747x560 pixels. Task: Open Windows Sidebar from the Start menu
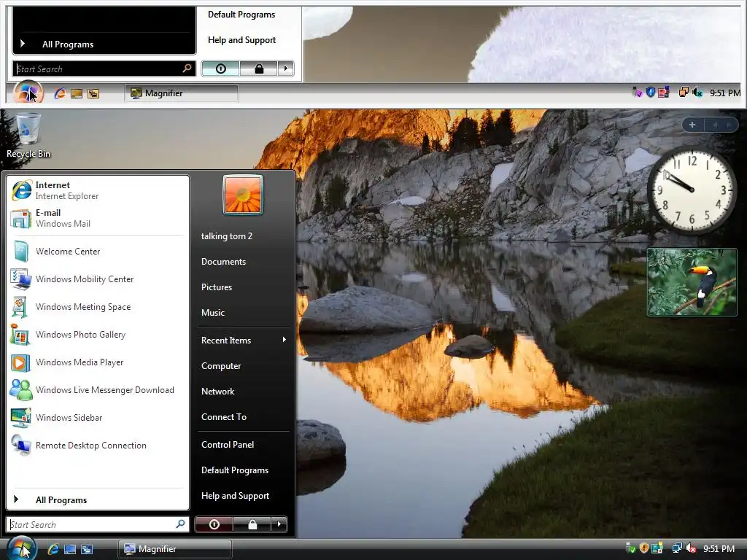98,418
